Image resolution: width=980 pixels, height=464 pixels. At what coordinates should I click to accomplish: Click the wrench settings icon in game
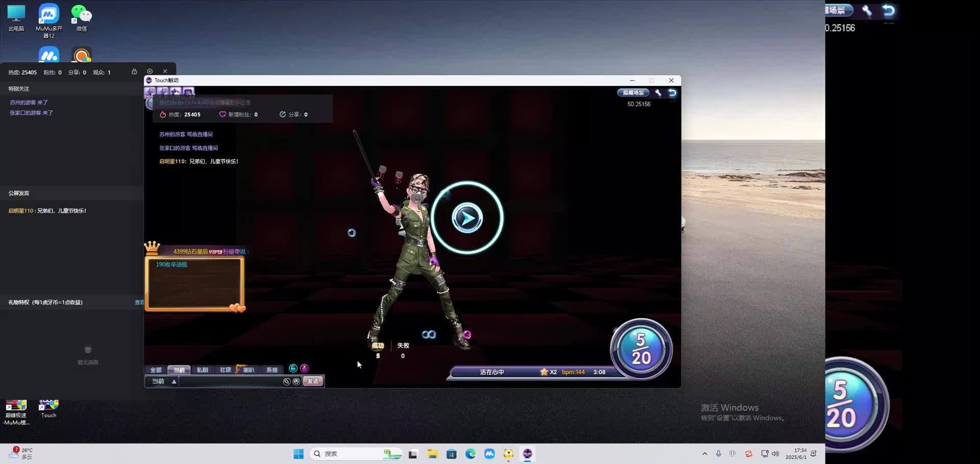pos(658,93)
